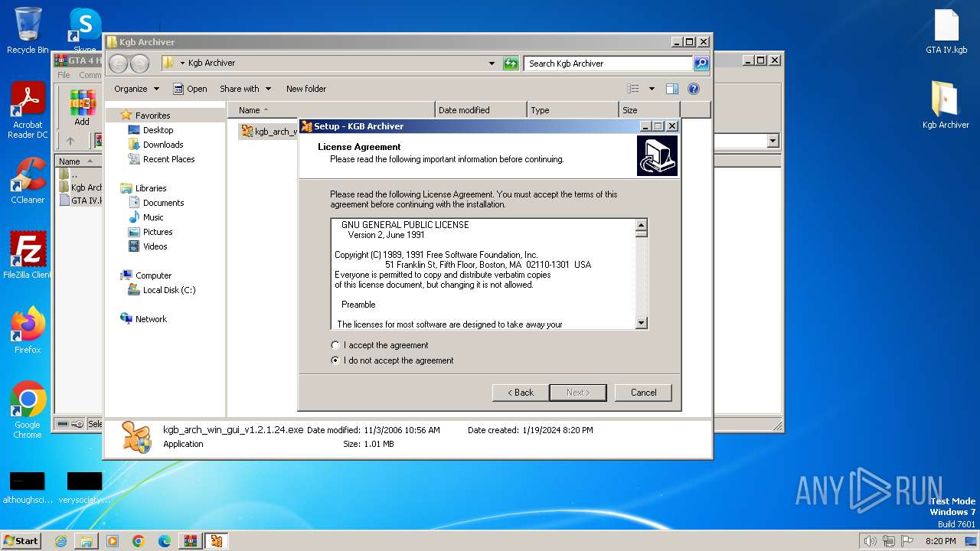
Task: Open Edge from the taskbar
Action: pos(165,541)
